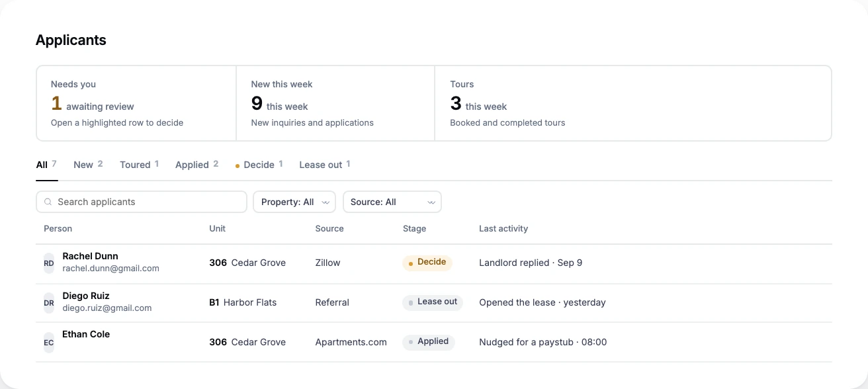Viewport: 868px width, 389px height.
Task: Click Opened the lease · yesterday activity
Action: click(x=542, y=302)
